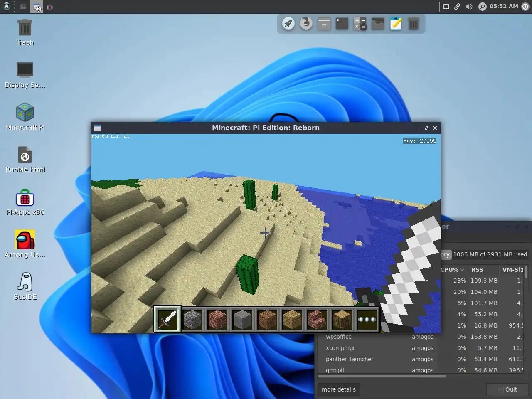Click the clock showing 05:52 AM
532x399 pixels.
504,6
